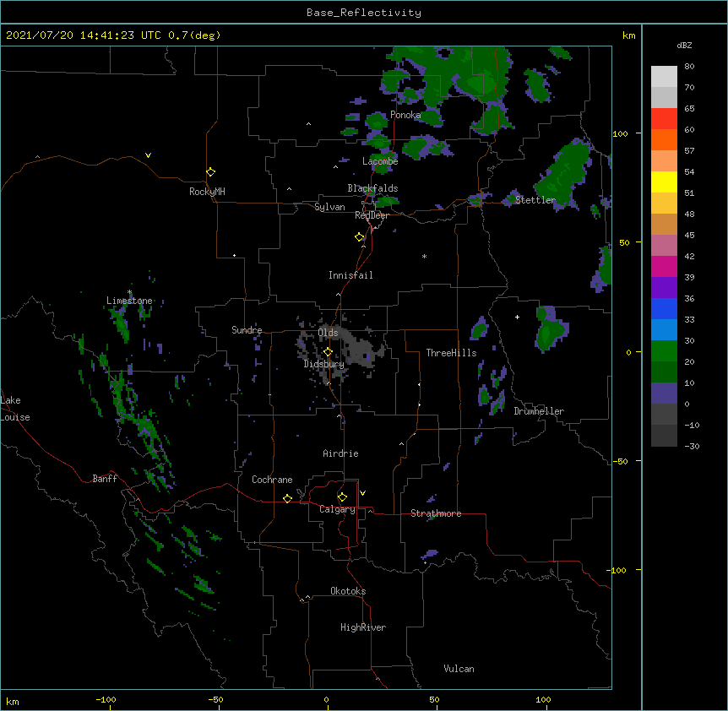Screen dimensions: 728x711
Task: Click the HighRiver city label
Action: [363, 627]
